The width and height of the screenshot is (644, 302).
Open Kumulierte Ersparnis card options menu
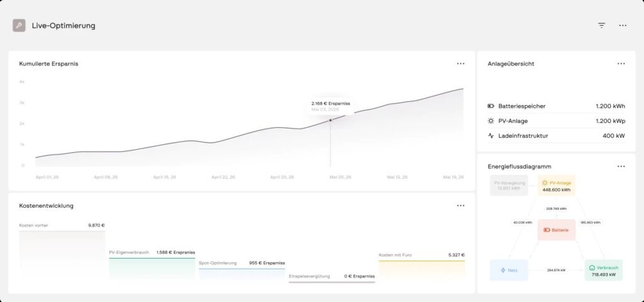pos(461,64)
